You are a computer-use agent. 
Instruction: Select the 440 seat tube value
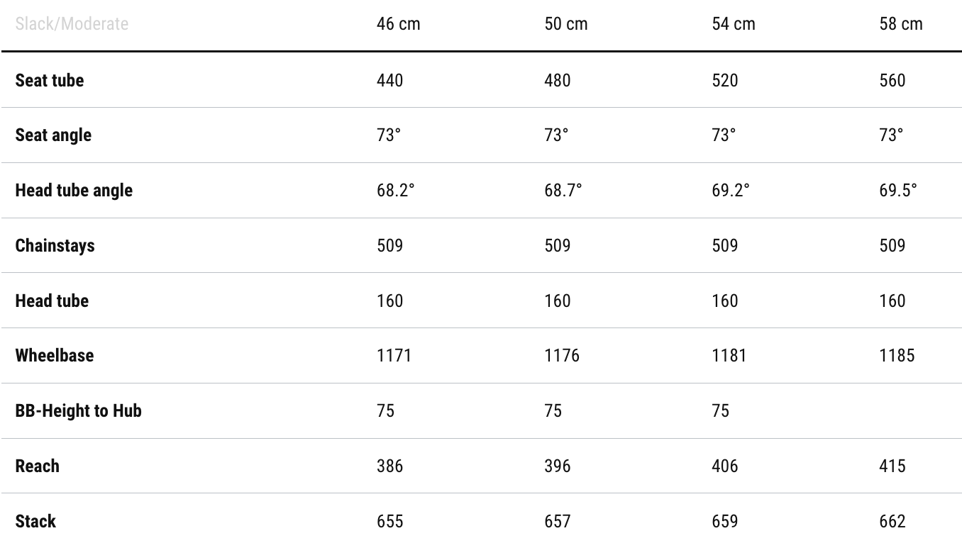[x=389, y=80]
